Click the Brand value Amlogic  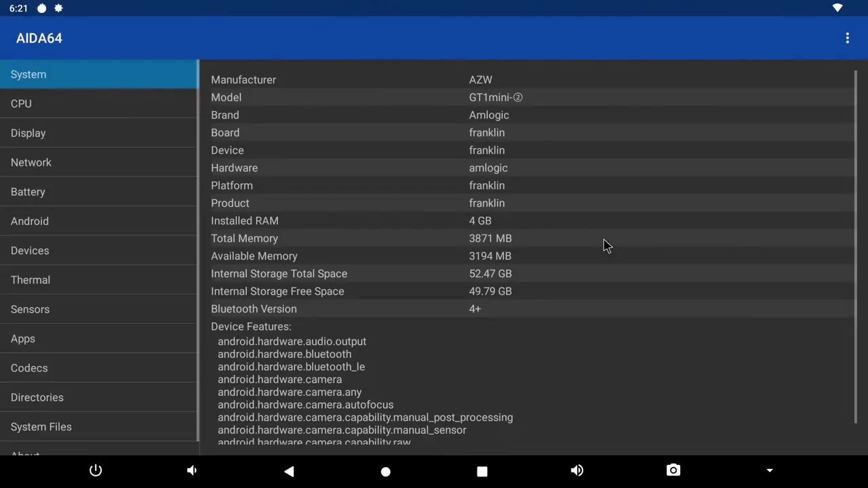point(489,115)
